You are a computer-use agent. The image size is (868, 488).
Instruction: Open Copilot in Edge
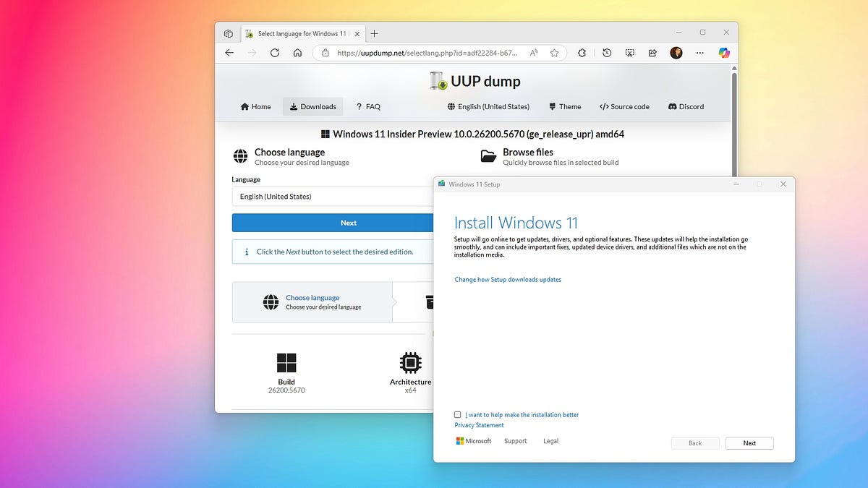click(x=724, y=53)
